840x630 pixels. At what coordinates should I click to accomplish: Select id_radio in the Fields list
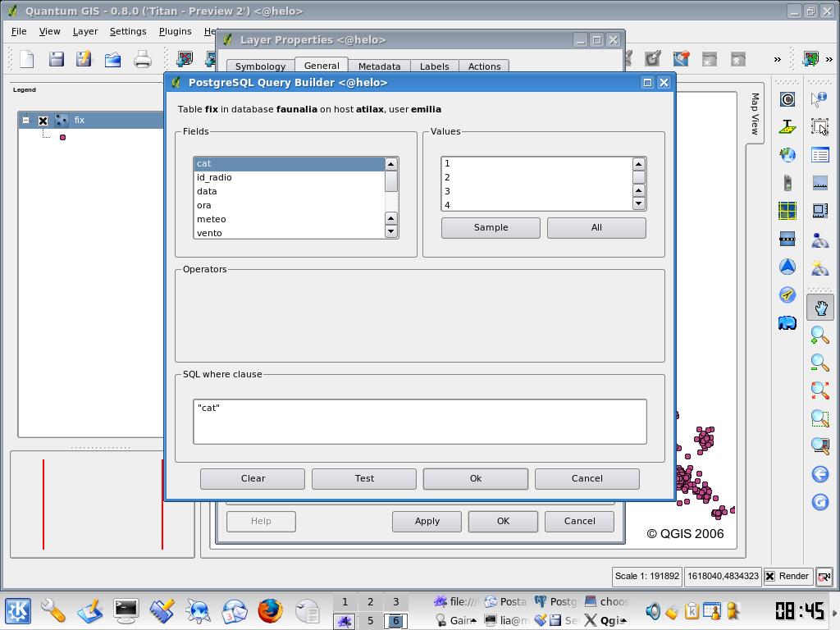(290, 177)
